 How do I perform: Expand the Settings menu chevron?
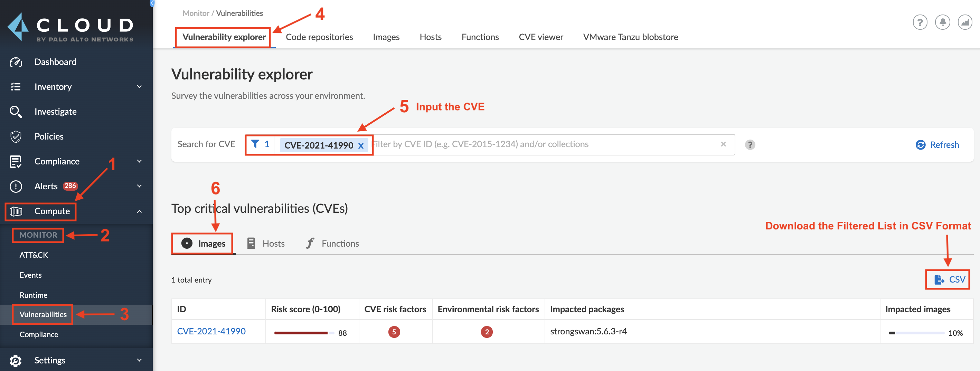click(x=139, y=360)
